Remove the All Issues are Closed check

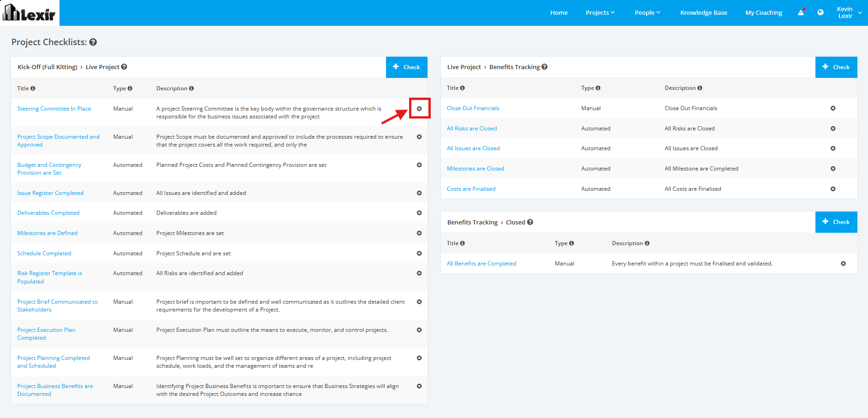(833, 148)
